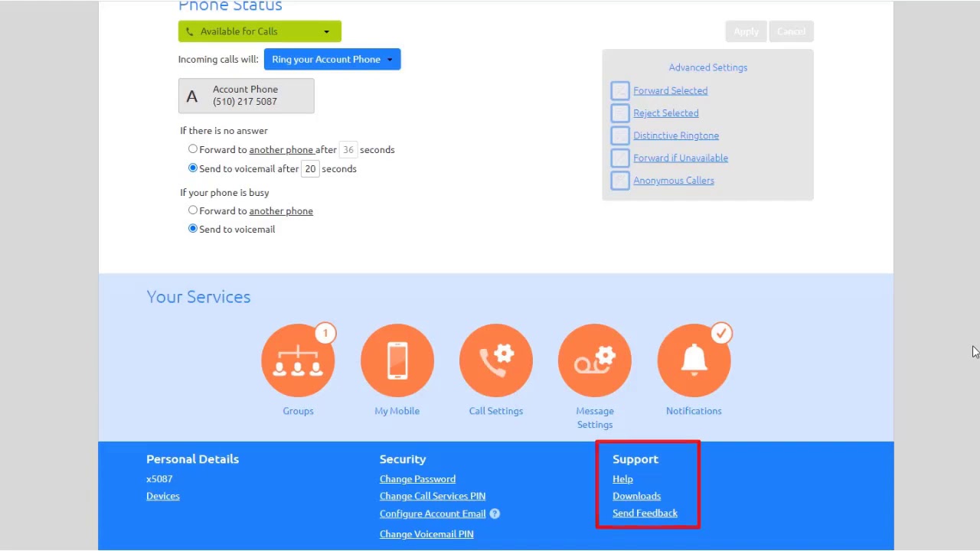Open the Forward Selected link

[x=670, y=90]
